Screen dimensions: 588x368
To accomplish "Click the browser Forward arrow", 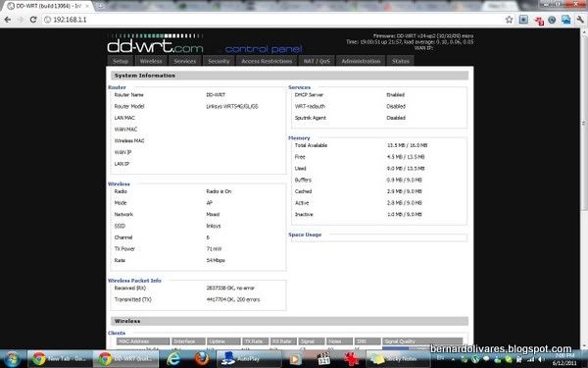I will [x=21, y=20].
